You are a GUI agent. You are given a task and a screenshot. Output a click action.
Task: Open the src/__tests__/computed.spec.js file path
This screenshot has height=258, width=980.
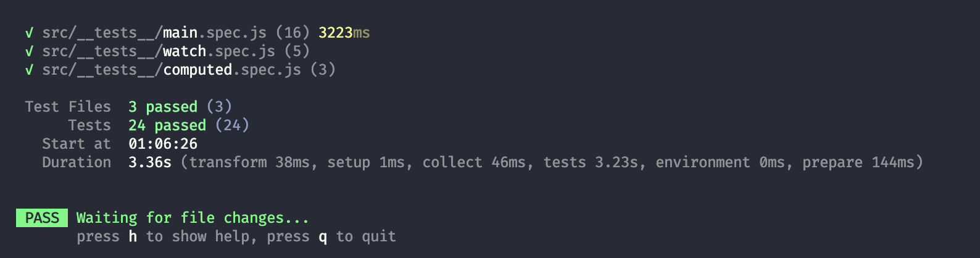(172, 70)
